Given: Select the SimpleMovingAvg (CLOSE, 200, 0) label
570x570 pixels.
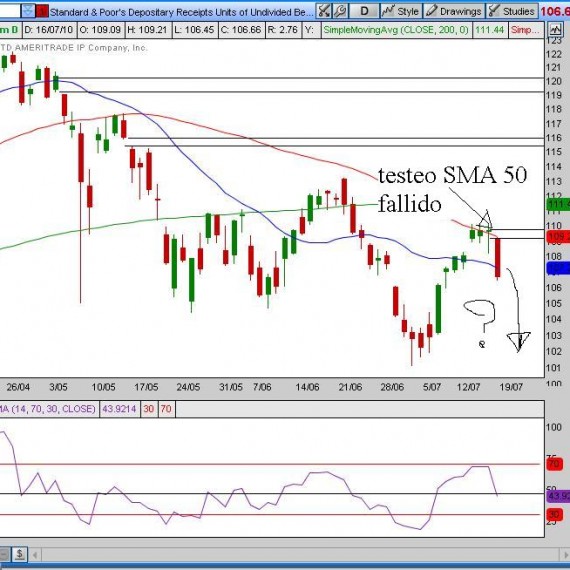Looking at the screenshot, I should point(396,29).
